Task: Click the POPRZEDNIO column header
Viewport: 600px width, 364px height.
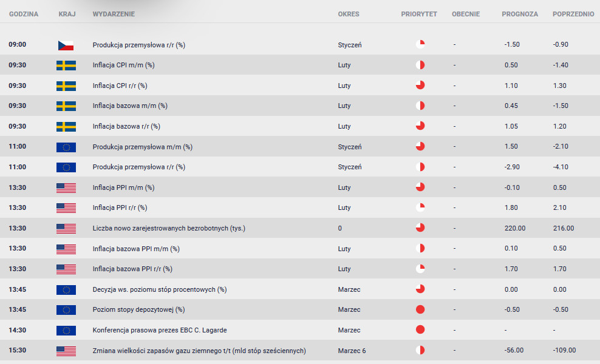Action: (573, 14)
